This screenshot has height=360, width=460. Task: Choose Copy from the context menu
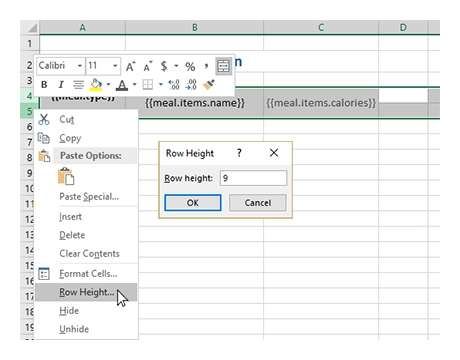pyautogui.click(x=86, y=138)
